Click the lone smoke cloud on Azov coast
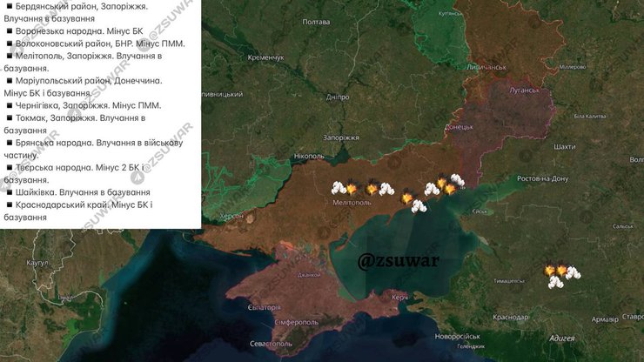 click(x=419, y=206)
